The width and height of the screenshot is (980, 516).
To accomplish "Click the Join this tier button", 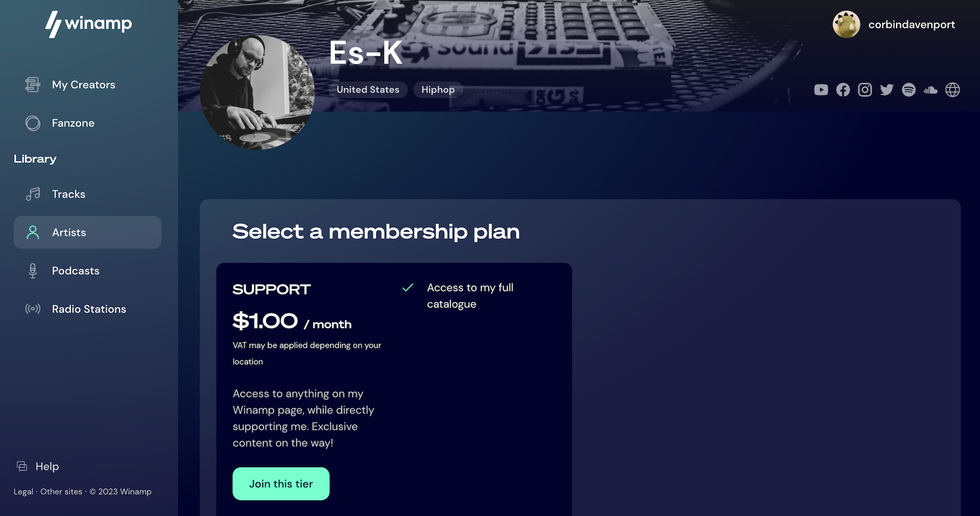I will 281,484.
